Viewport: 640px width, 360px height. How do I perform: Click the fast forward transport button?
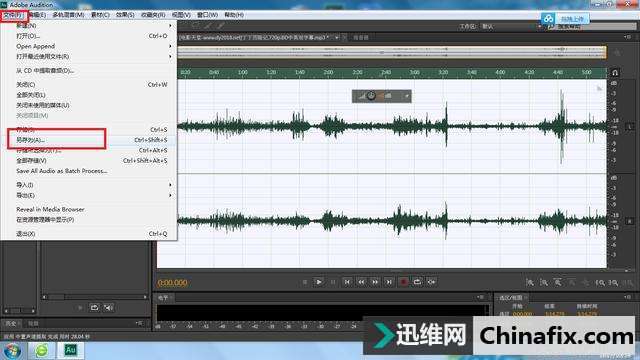[x=375, y=282]
